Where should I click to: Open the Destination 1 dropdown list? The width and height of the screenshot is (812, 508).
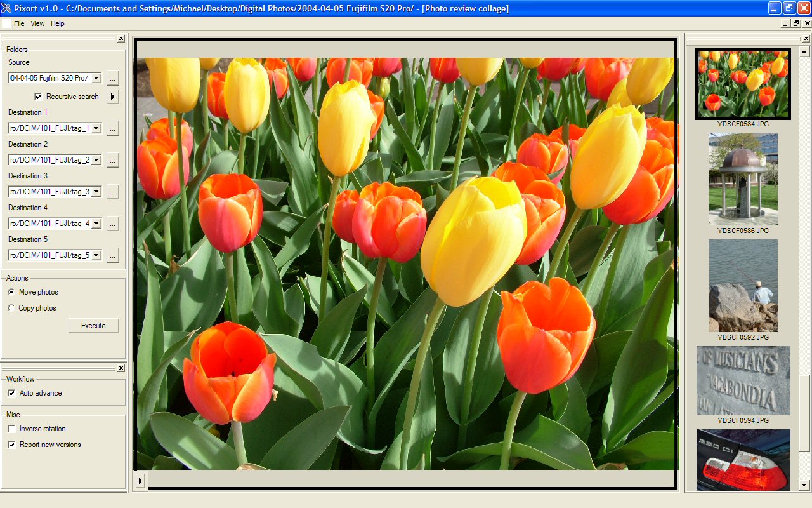[x=96, y=128]
